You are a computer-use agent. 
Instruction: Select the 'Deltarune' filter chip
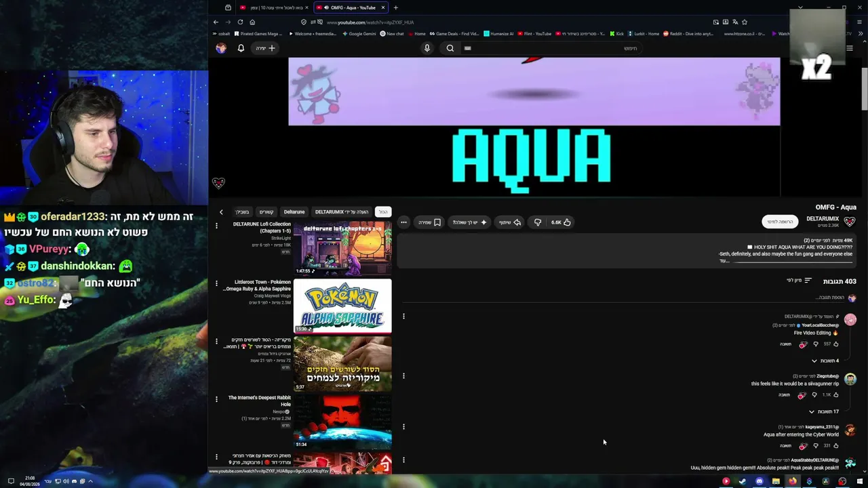tap(294, 212)
